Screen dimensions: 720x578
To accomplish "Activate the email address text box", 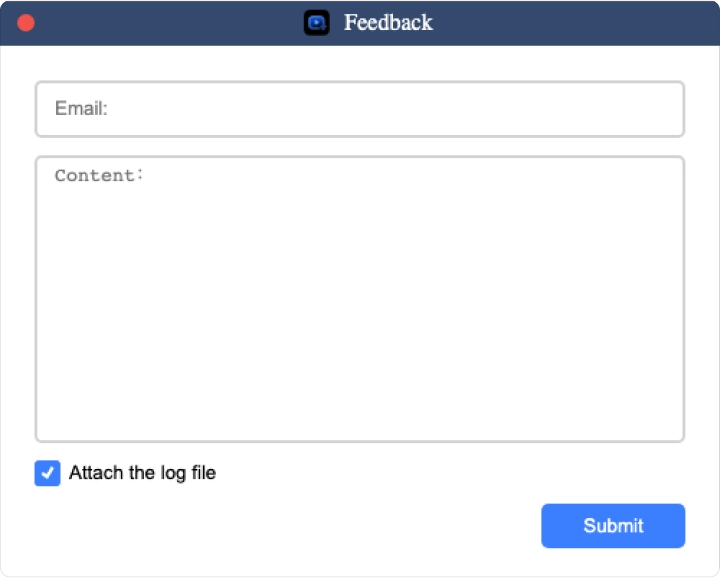I will (x=360, y=109).
